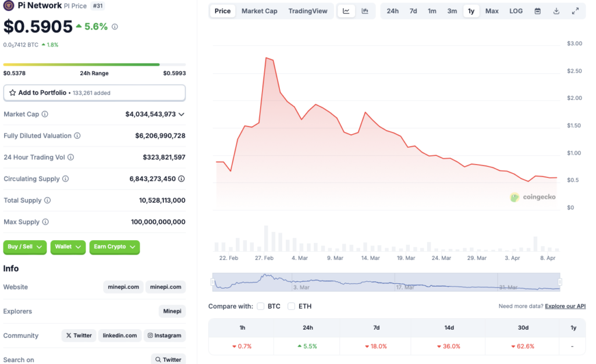
Task: Open info icon next to 6,843,273,450 value
Action: [x=182, y=179]
